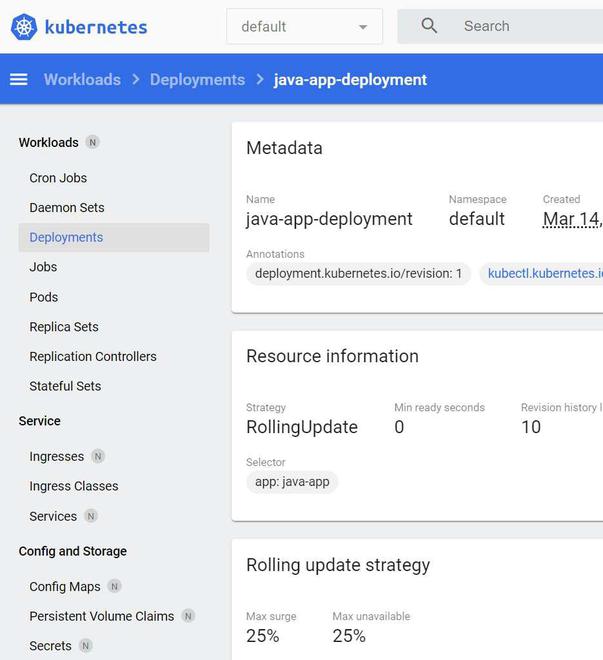Click N badge beside Persistent Volume Claims
Image resolution: width=603 pixels, height=660 pixels.
point(188,617)
